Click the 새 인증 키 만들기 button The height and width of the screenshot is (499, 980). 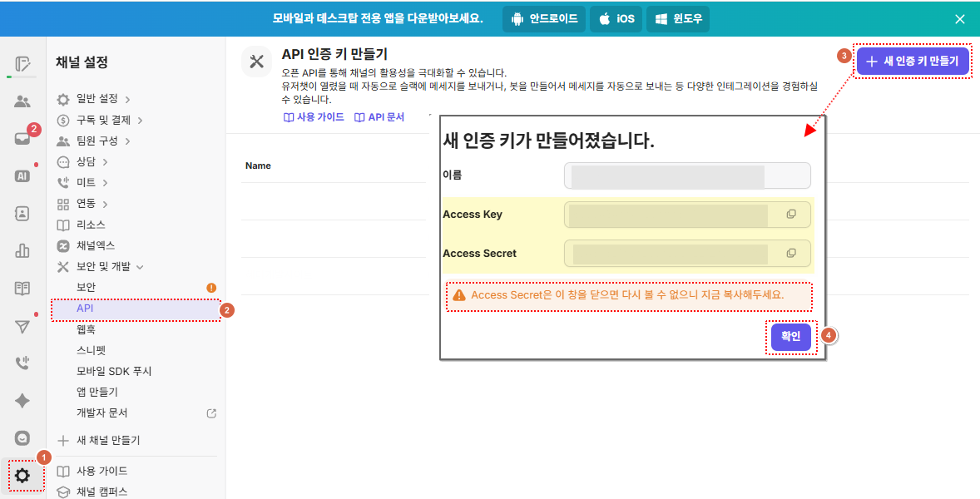(913, 61)
